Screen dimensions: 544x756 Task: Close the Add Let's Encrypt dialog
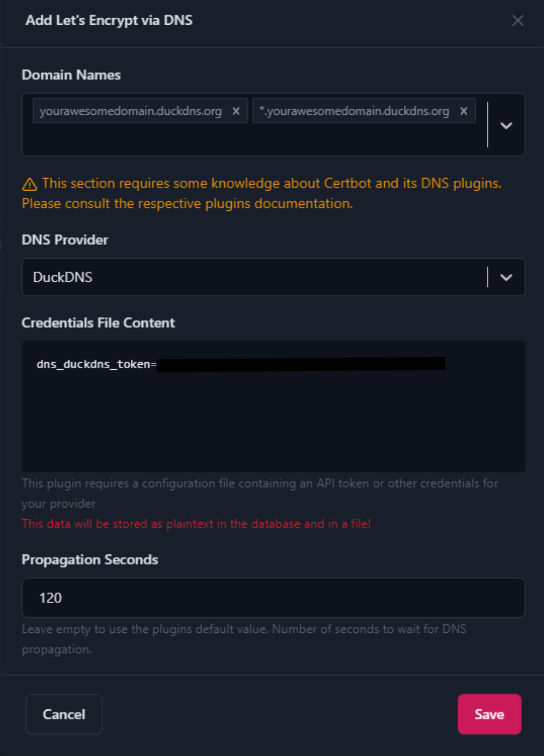tap(518, 21)
